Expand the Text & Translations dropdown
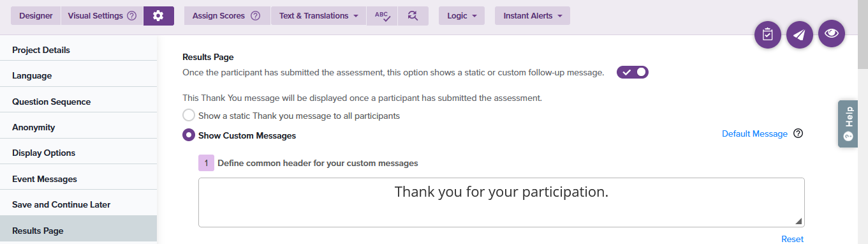 tap(318, 16)
